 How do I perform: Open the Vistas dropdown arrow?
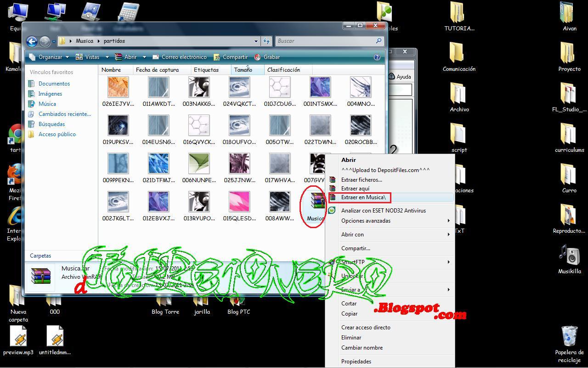tap(107, 57)
